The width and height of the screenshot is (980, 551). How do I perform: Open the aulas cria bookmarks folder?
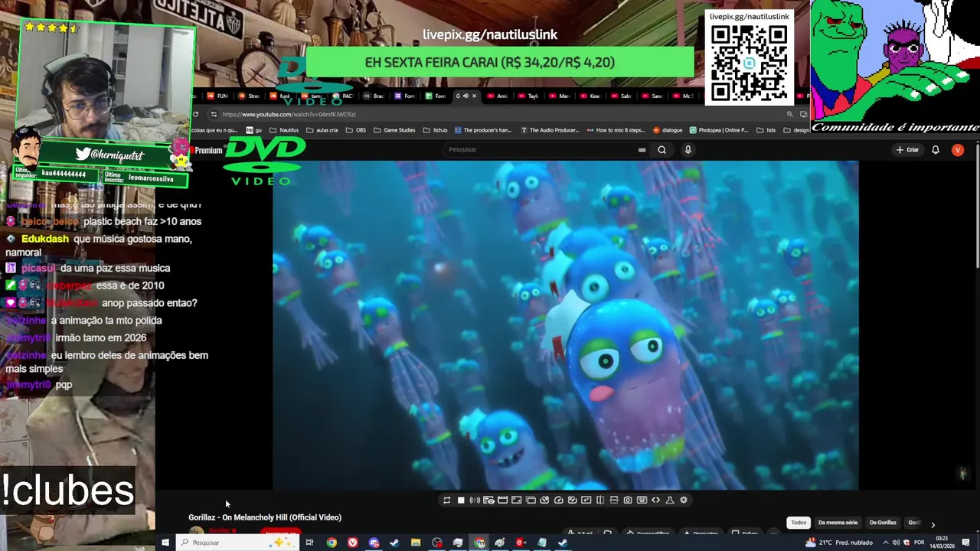322,130
